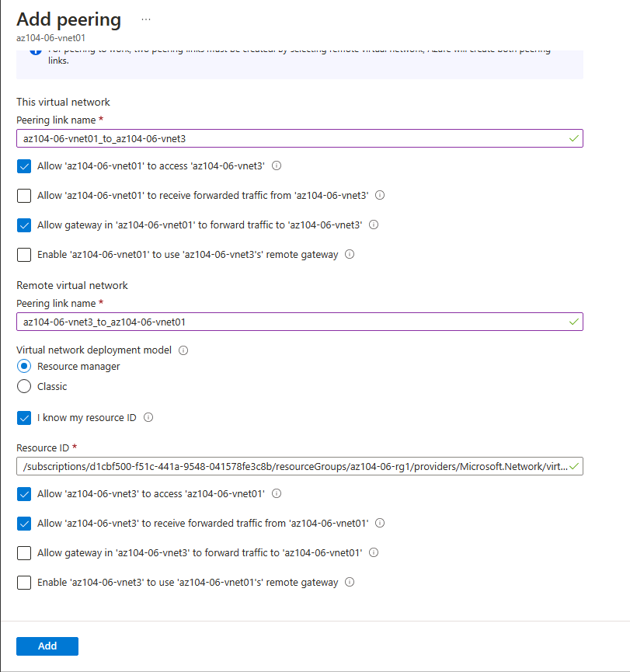Enable 'Allow gateway in az104-06-vnet3 to forward traffic'
The width and height of the screenshot is (630, 672).
24,552
